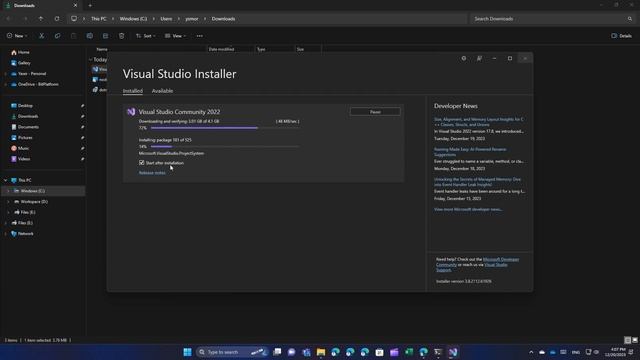Click the taskbar Type to search box
The height and width of the screenshot is (360, 640).
point(232,352)
